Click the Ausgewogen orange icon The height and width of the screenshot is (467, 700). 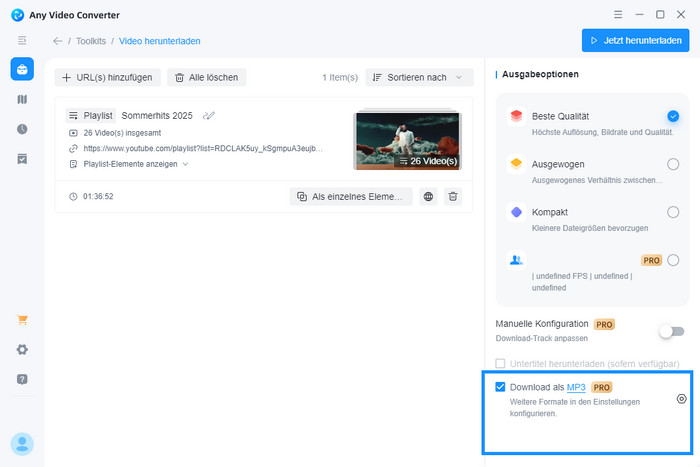pyautogui.click(x=516, y=164)
